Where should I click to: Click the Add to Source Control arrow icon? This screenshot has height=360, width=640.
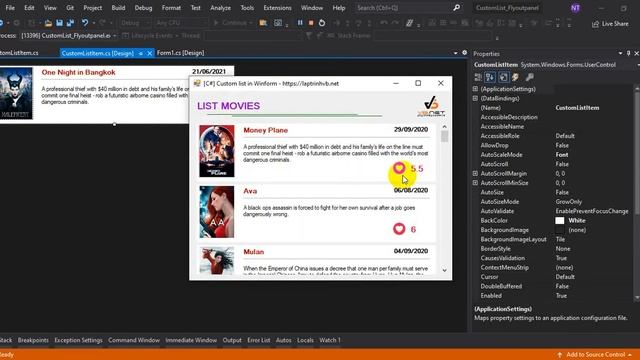tap(560, 355)
